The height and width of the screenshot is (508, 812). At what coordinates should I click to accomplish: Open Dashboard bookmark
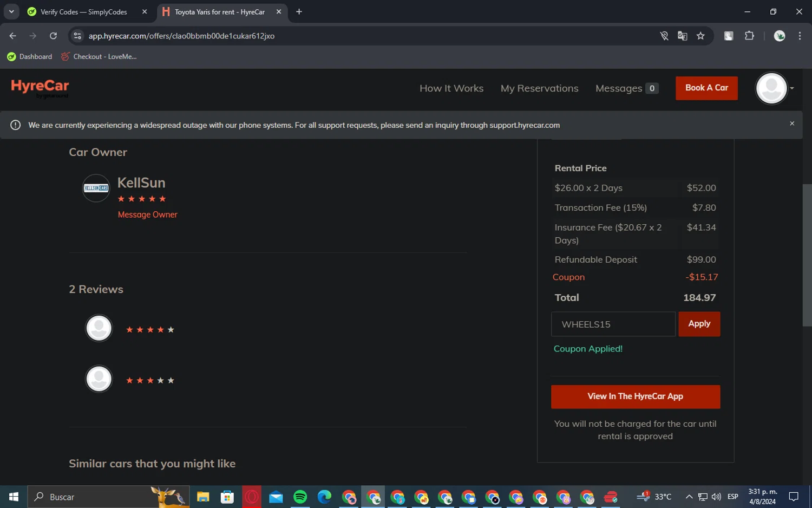[x=30, y=56]
